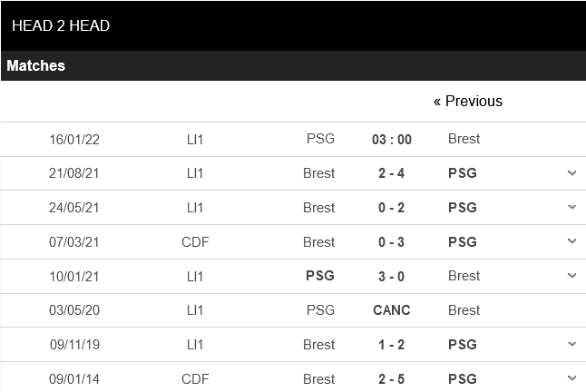Open the 0 - 2 score result

[392, 208]
